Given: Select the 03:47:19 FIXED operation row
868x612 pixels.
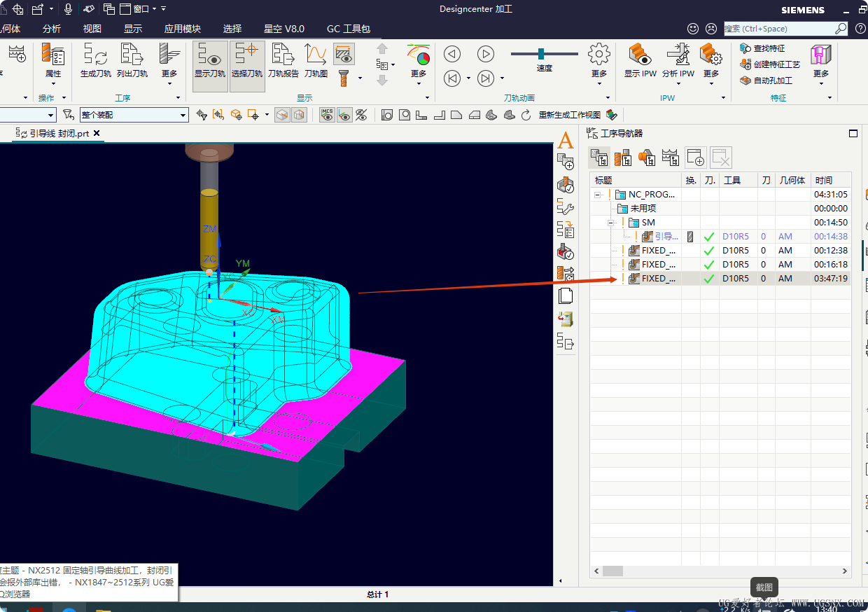Looking at the screenshot, I should click(x=720, y=279).
